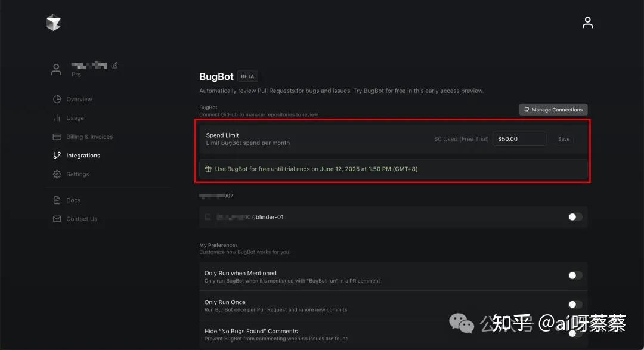Viewport: 644px width, 350px height.
Task: Click the Usage bar chart icon
Action: 57,118
